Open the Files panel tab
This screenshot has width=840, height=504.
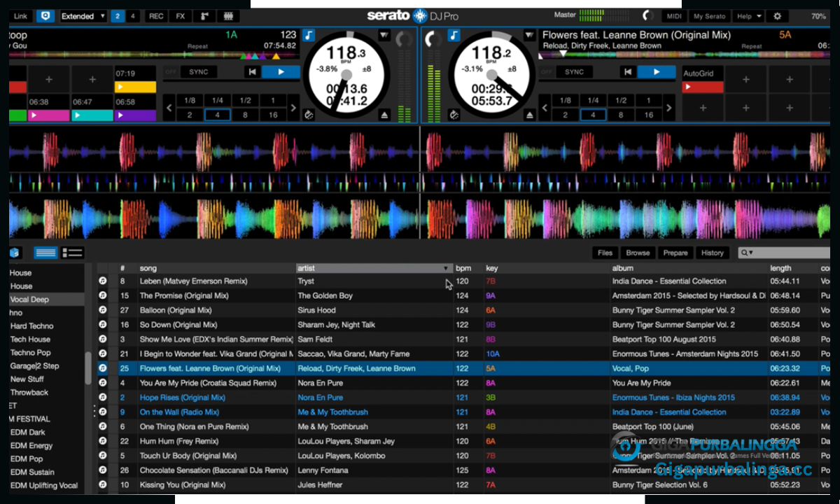click(605, 253)
